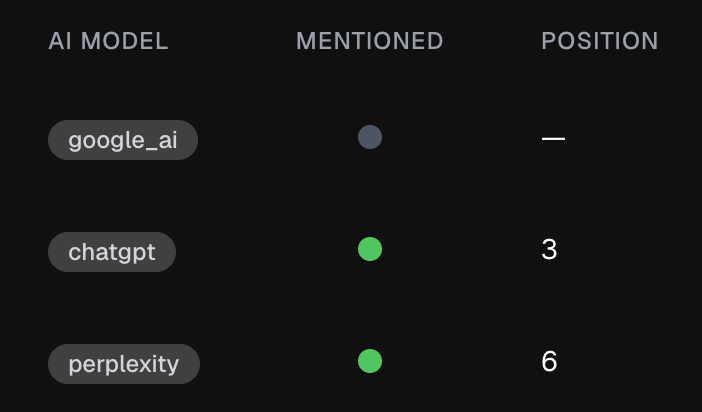Click the dash position value for google_ai
Viewport: 702px width, 412px height.
click(553, 138)
